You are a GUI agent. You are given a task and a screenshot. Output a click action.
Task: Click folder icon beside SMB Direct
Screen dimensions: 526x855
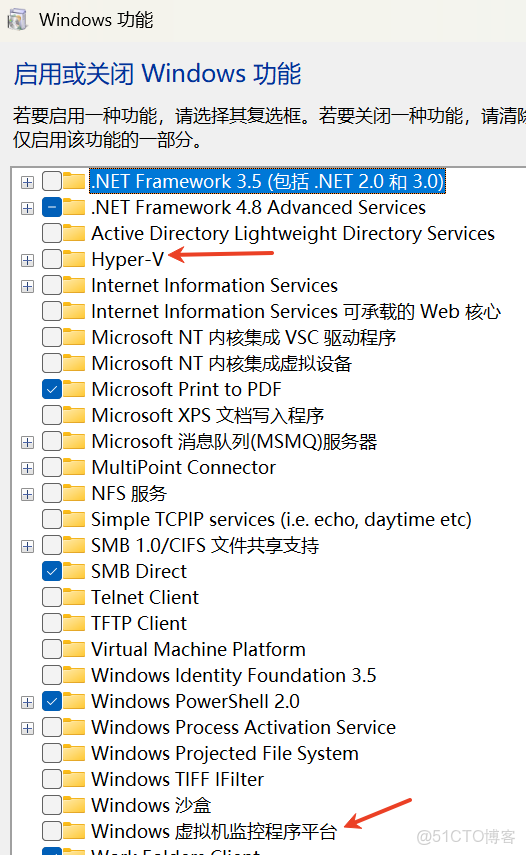[74, 571]
